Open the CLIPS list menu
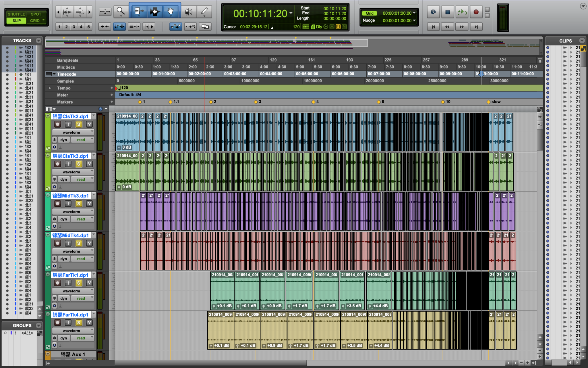The height and width of the screenshot is (368, 588). (582, 41)
